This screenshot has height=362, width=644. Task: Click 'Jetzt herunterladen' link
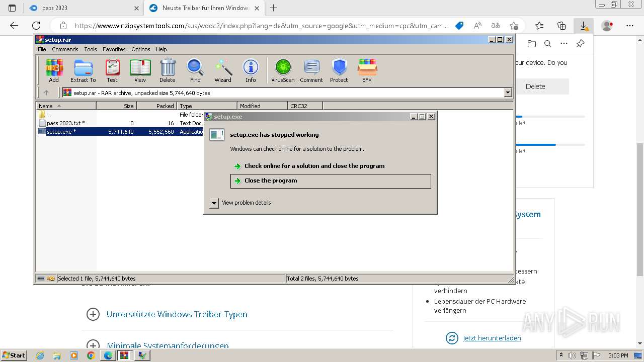point(492,338)
